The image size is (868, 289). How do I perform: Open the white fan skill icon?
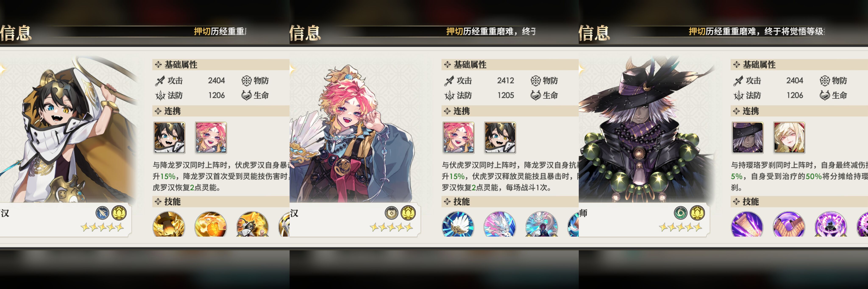click(x=458, y=224)
